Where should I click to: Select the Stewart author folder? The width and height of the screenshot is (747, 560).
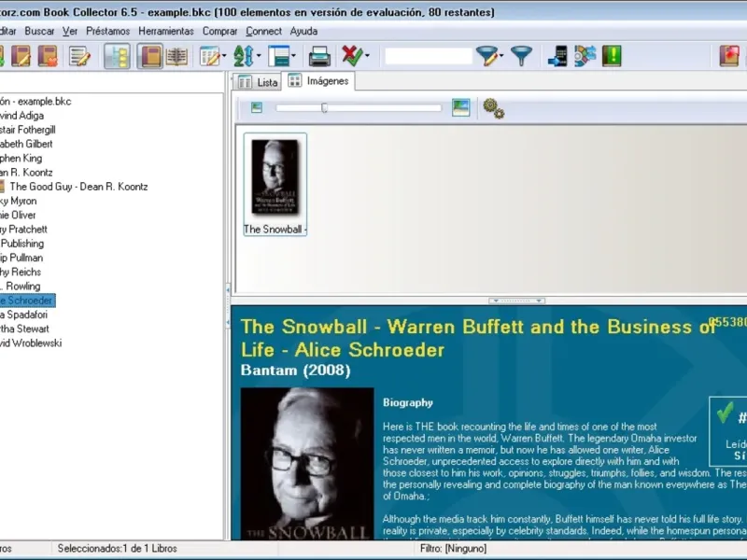click(24, 329)
